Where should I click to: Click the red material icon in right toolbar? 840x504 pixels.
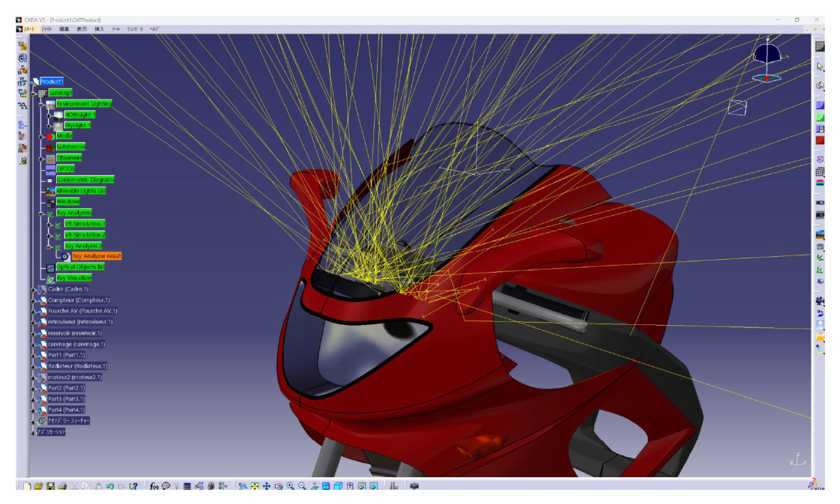point(820,140)
